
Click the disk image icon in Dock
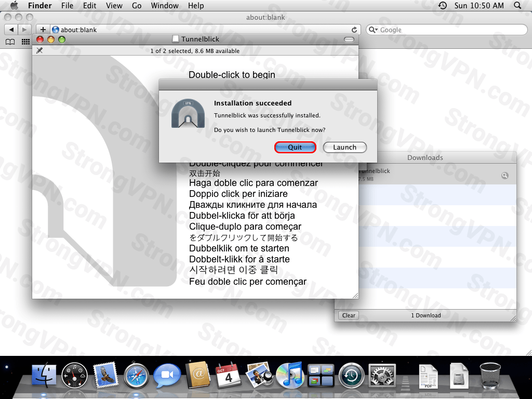click(459, 376)
